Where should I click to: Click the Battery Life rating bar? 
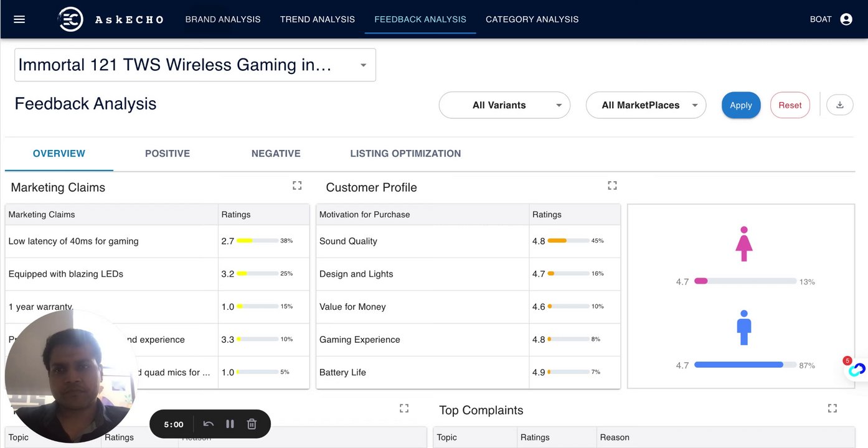568,372
